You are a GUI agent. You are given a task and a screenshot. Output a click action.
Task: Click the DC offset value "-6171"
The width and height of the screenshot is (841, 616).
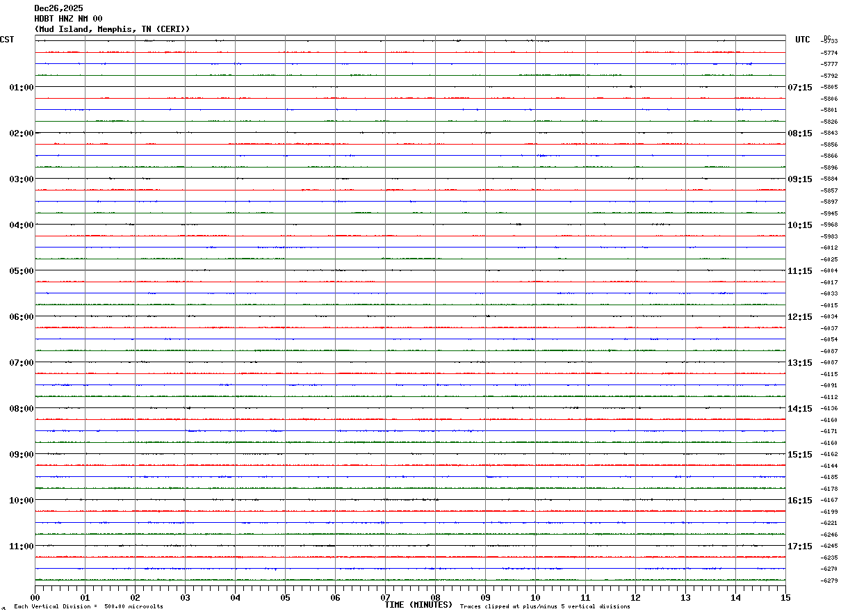[x=829, y=431]
